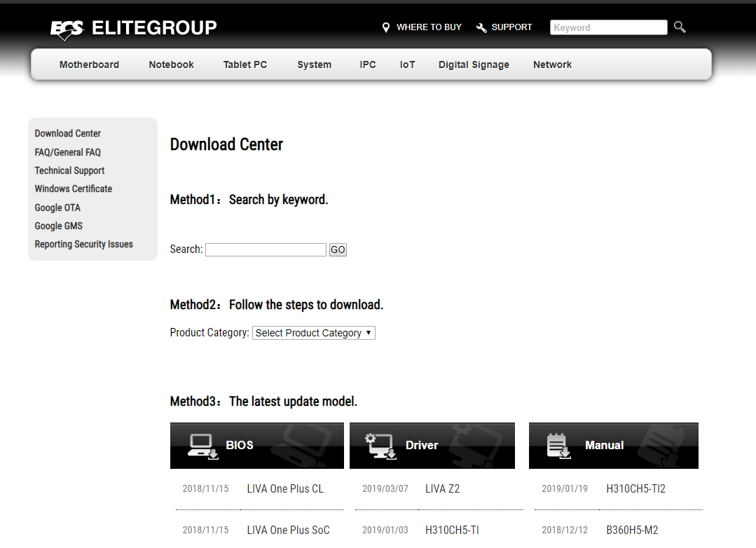The height and width of the screenshot is (548, 756).
Task: Open the Motherboard menu
Action: pos(89,64)
